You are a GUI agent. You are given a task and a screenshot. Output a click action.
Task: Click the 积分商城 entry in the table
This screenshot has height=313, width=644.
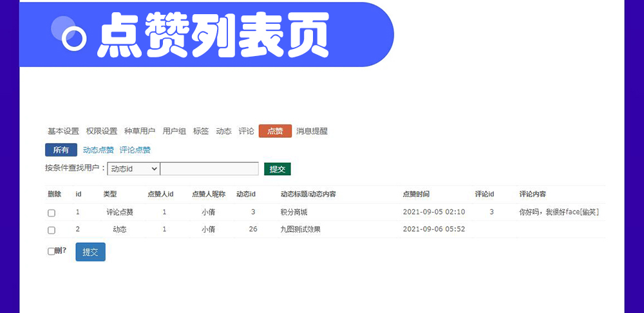(x=294, y=212)
